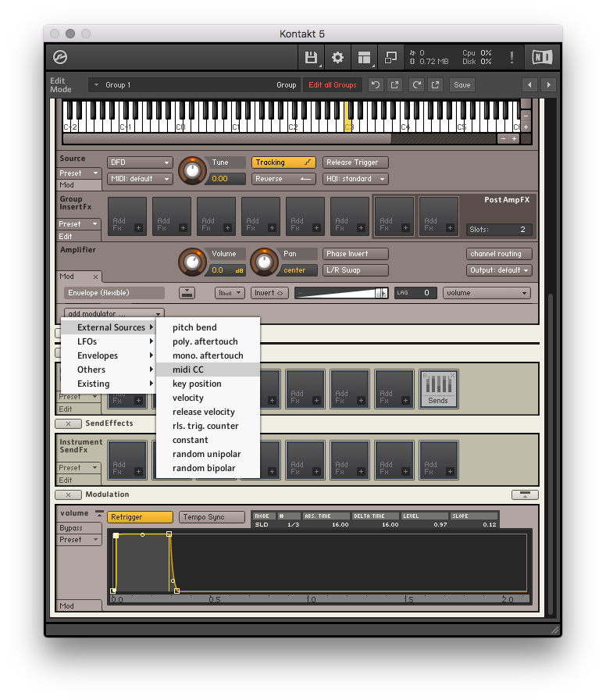Click the NI logo icon

(542, 57)
